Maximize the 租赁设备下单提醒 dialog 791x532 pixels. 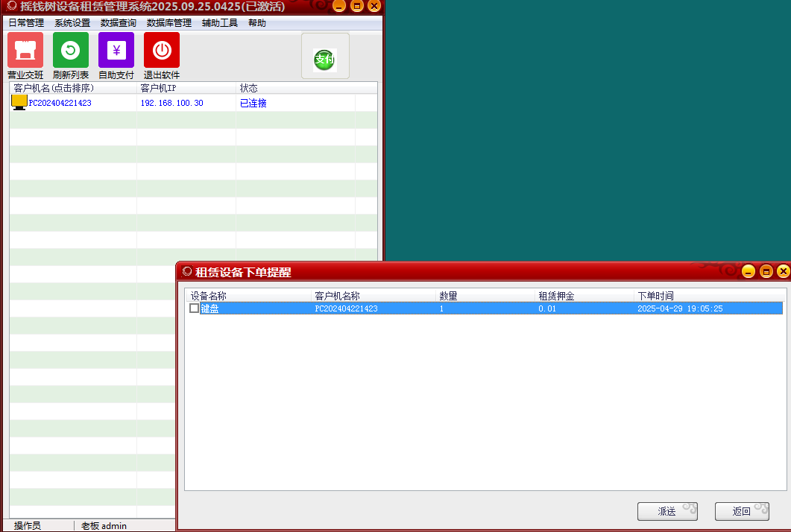pyautogui.click(x=766, y=272)
